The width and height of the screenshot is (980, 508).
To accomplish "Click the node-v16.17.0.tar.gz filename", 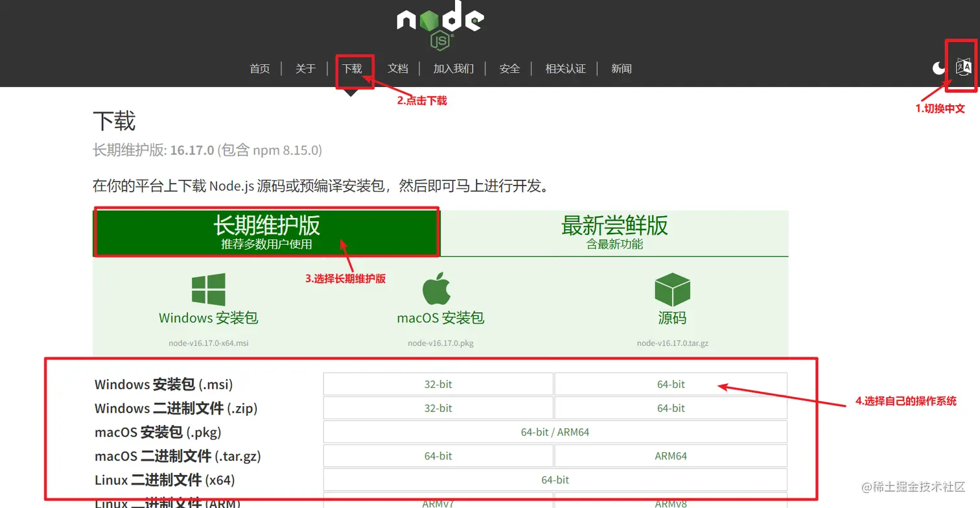I will click(672, 343).
